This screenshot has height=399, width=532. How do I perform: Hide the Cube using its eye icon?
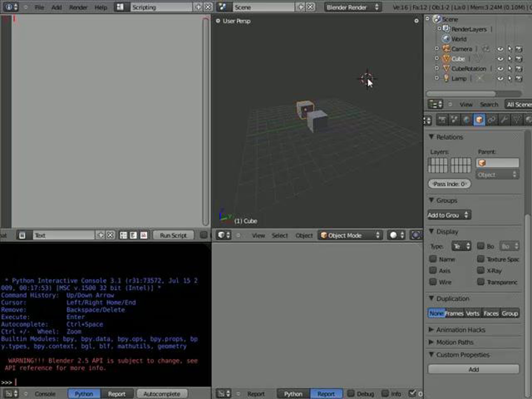tap(500, 59)
